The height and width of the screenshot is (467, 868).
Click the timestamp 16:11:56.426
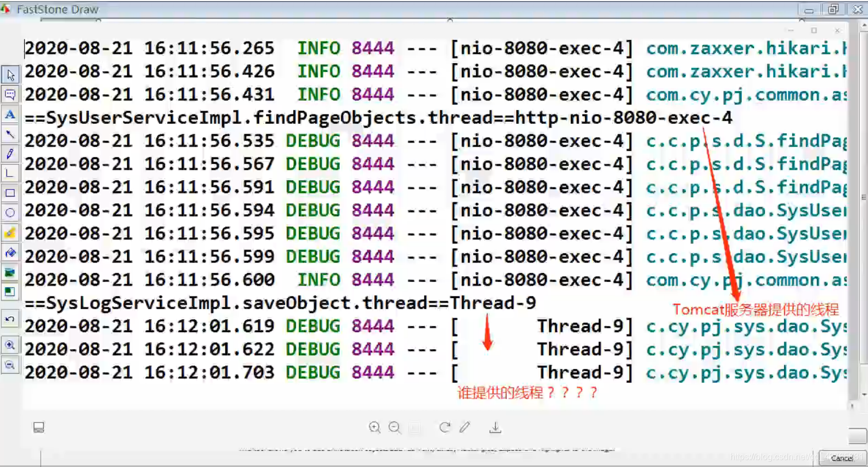point(209,71)
